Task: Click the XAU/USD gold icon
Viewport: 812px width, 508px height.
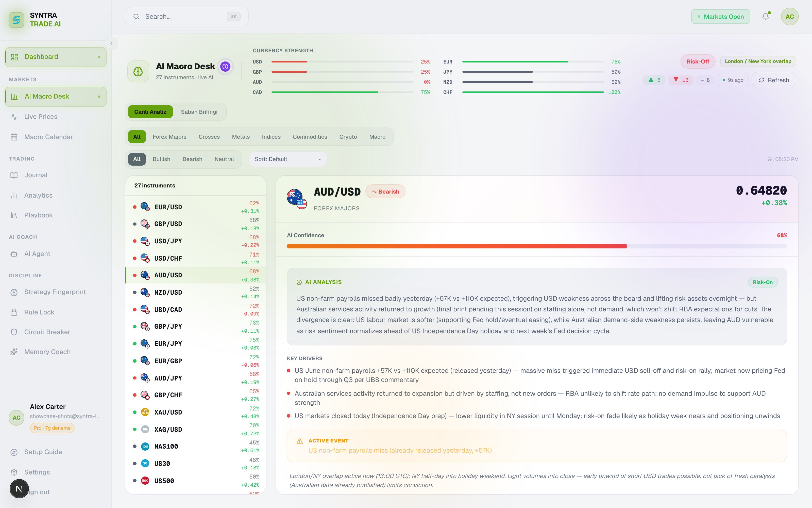Action: point(145,412)
